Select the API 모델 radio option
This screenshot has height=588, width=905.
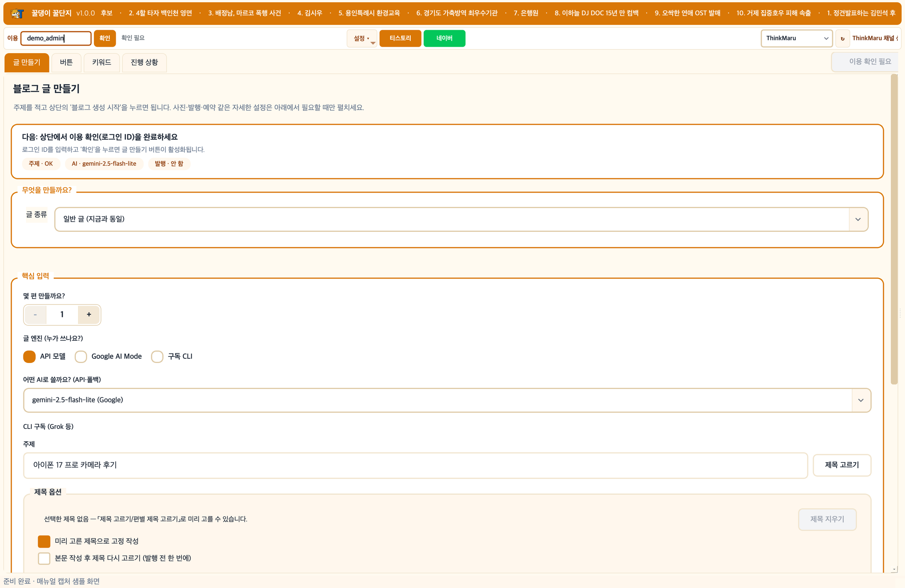(x=29, y=357)
